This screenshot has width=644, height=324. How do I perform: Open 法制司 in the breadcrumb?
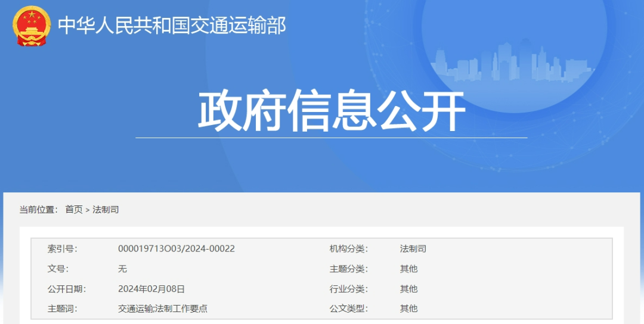(106, 210)
